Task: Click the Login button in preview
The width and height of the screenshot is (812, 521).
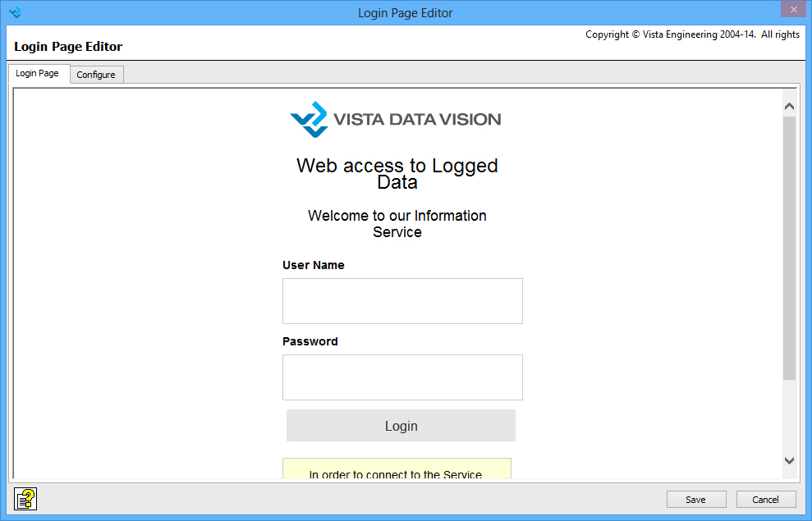Action: click(401, 426)
